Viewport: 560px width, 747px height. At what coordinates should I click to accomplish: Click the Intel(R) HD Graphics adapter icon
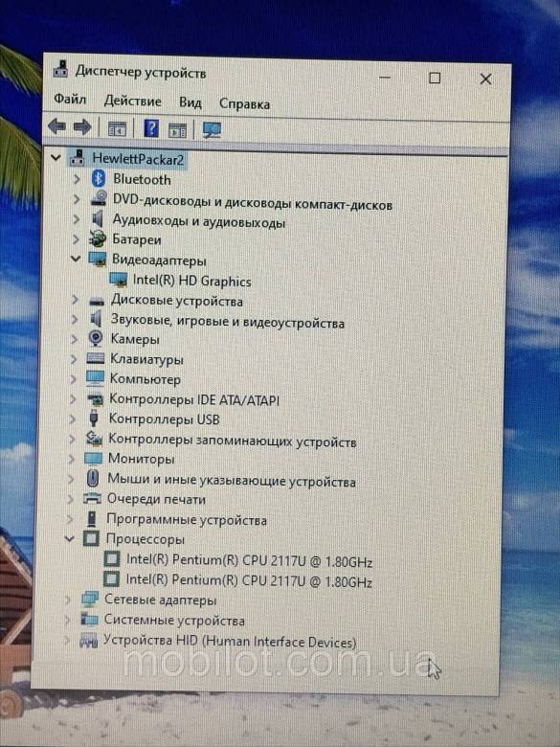[118, 280]
